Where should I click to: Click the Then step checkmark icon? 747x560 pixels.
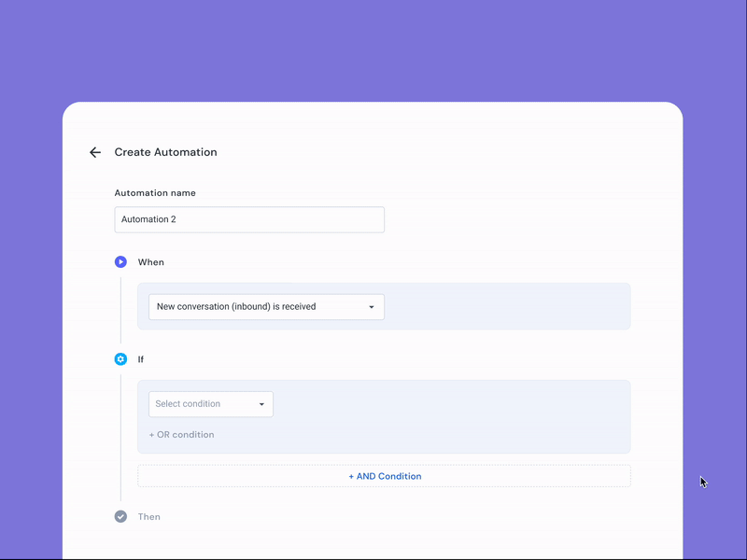[x=120, y=517]
